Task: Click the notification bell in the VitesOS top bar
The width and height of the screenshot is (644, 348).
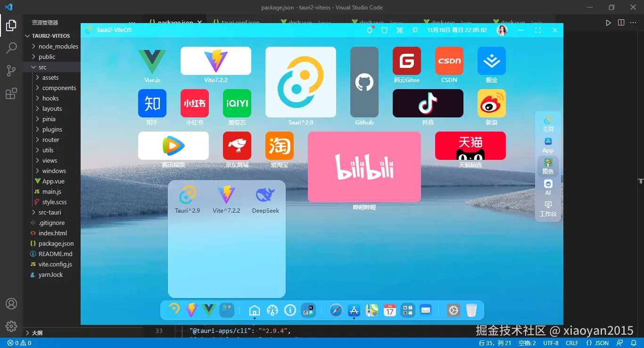Action: click(370, 30)
